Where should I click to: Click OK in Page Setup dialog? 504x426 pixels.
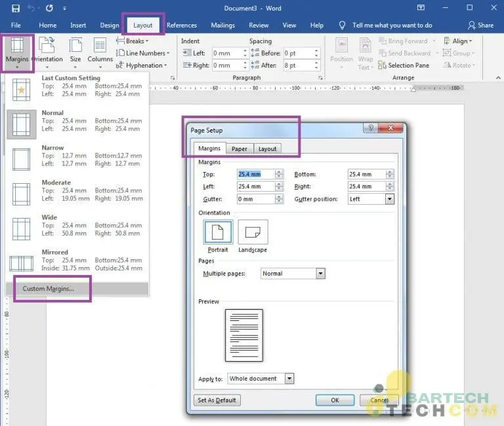coord(335,400)
